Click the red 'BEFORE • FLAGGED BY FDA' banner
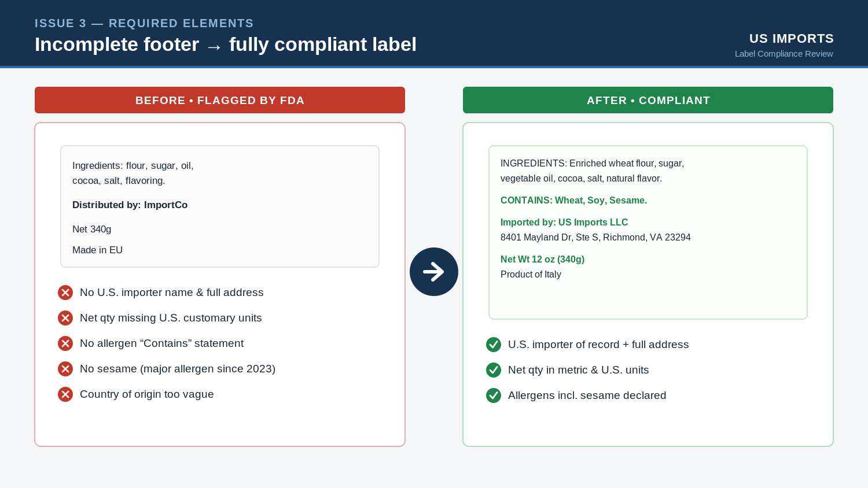Image resolution: width=868 pixels, height=488 pixels. click(x=220, y=100)
